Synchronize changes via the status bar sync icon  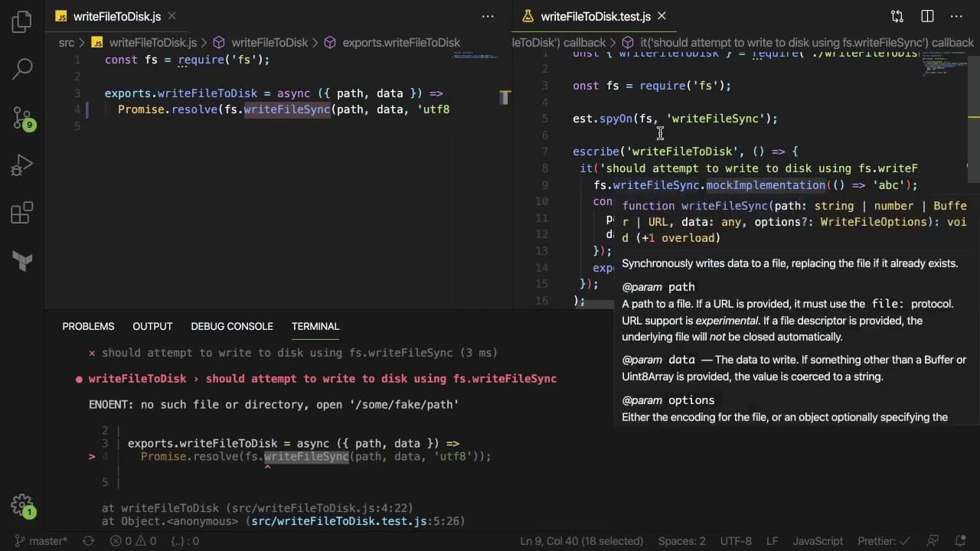tap(88, 541)
